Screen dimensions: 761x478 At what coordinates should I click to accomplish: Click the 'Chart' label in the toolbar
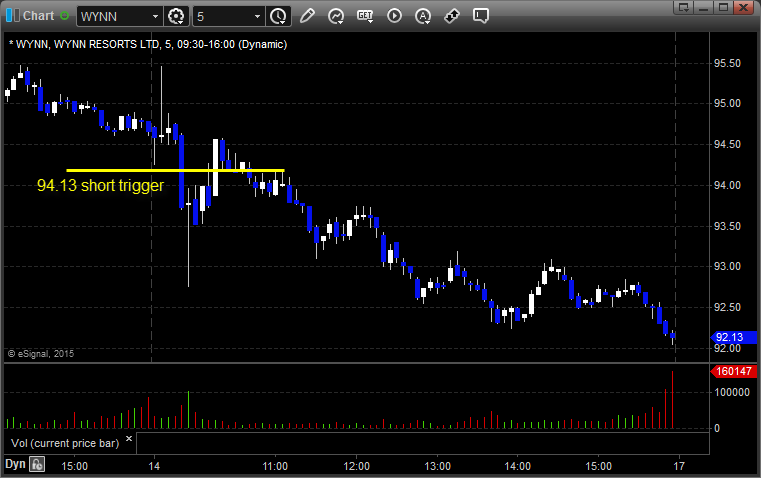[x=39, y=16]
